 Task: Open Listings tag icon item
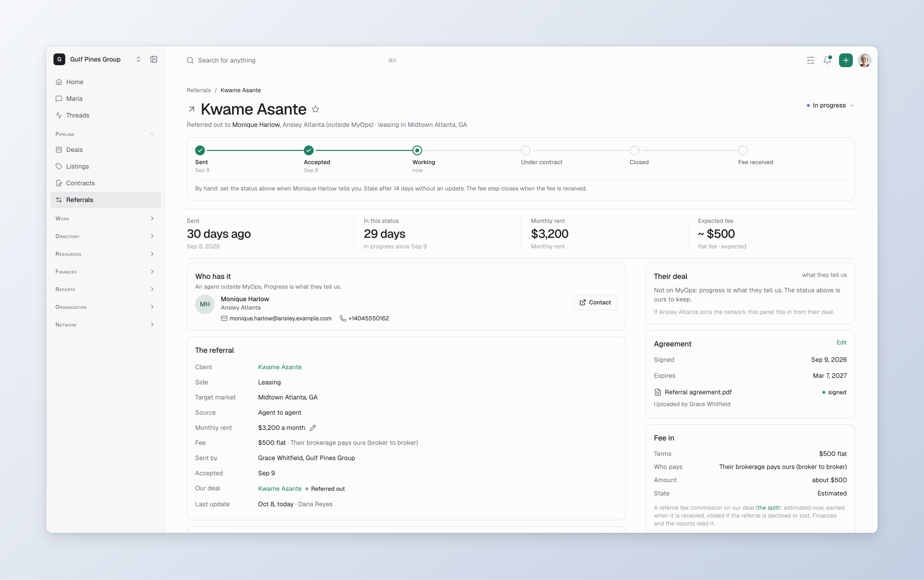[x=106, y=166]
